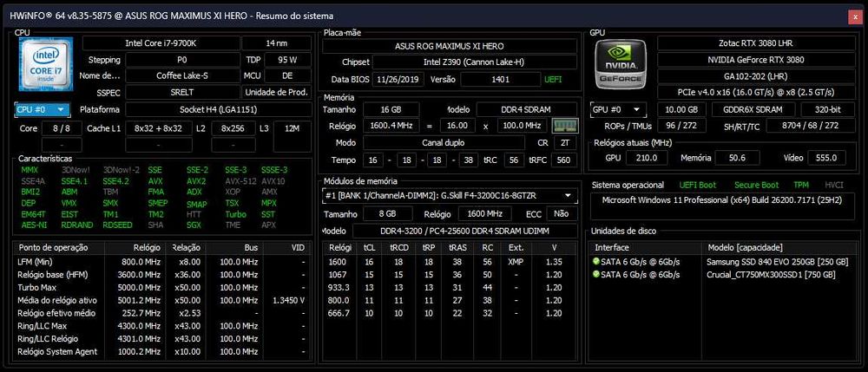
Task: Click the AVX2 feature label
Action: click(196, 180)
